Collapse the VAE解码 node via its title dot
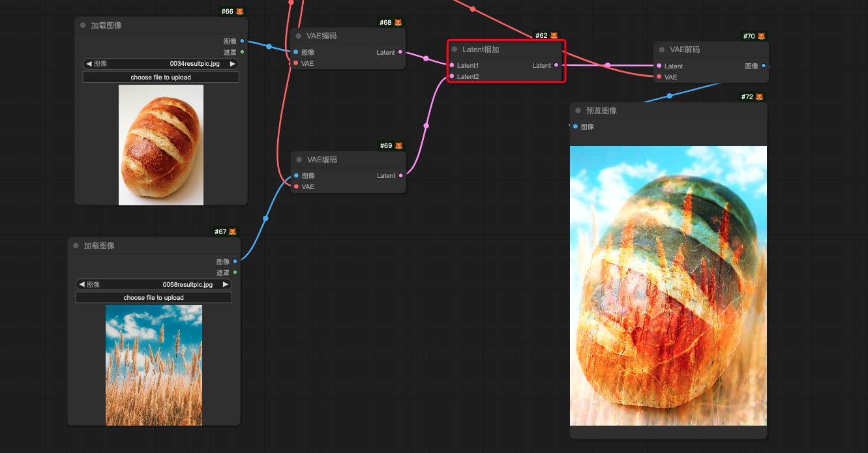868x453 pixels. [662, 50]
